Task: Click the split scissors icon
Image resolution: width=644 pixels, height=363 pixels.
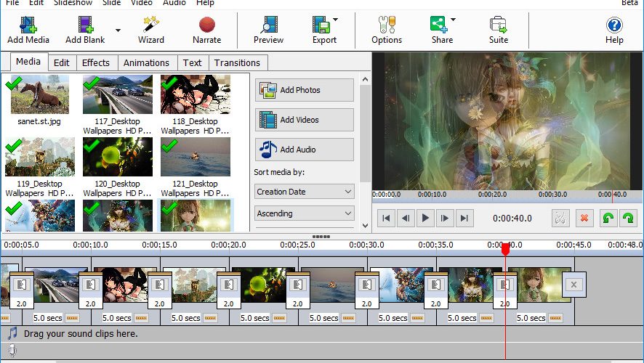Action: tap(560, 218)
